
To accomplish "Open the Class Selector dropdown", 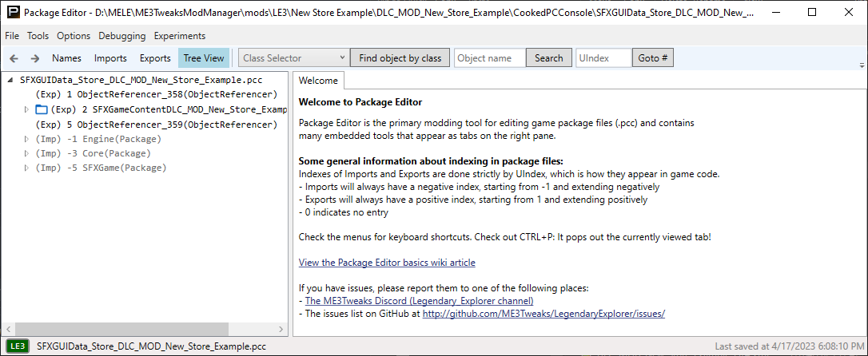I will pyautogui.click(x=293, y=58).
